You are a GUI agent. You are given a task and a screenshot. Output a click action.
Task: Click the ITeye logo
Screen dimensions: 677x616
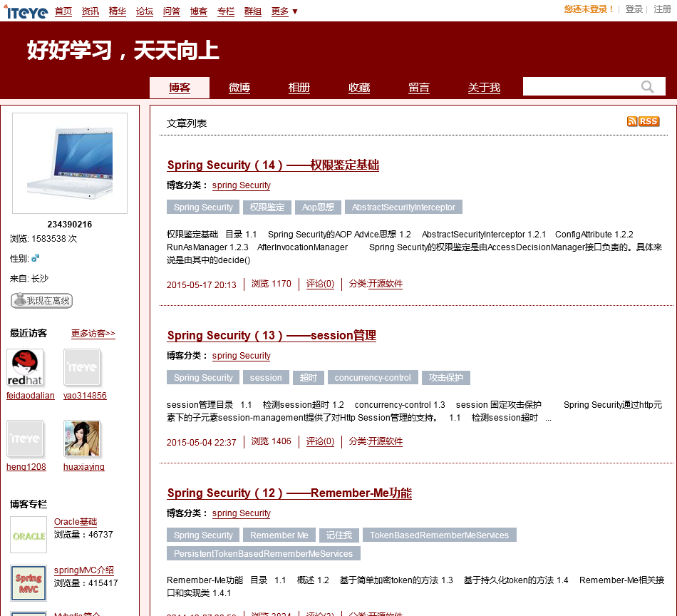click(26, 11)
